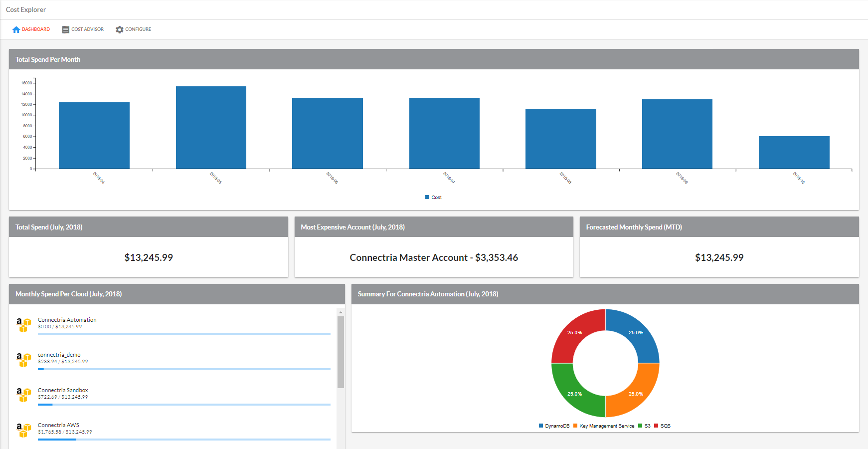868x449 pixels.
Task: Click the AWS icon for connectria_demo
Action: [23, 360]
